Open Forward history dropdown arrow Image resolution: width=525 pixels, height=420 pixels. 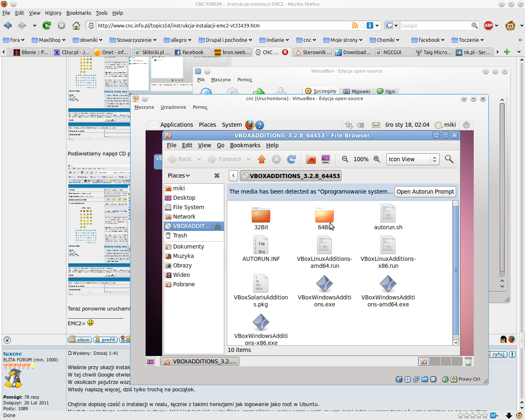(249, 159)
